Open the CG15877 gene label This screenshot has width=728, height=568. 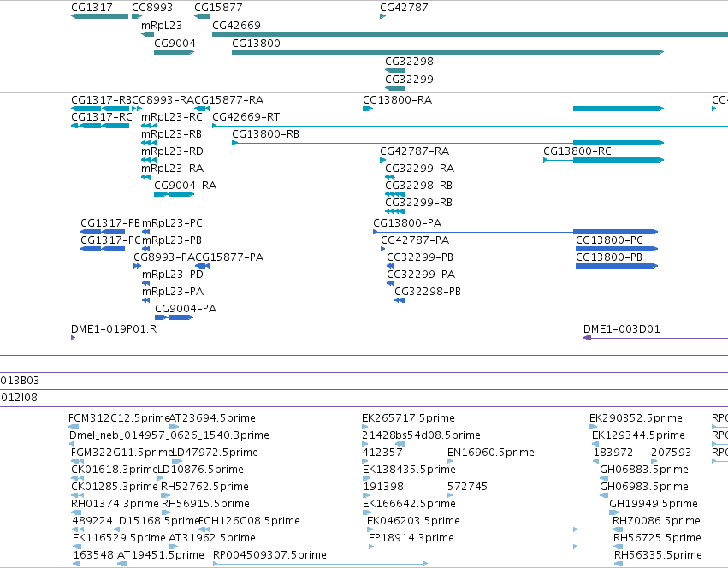[218, 8]
